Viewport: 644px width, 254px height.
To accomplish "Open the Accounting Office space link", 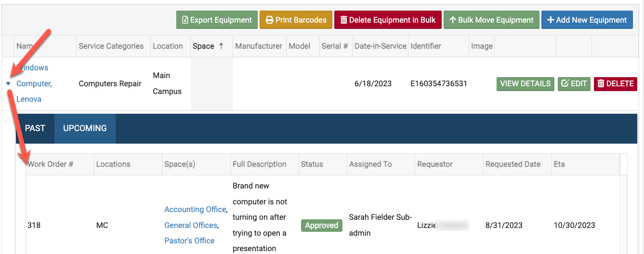I will point(195,210).
